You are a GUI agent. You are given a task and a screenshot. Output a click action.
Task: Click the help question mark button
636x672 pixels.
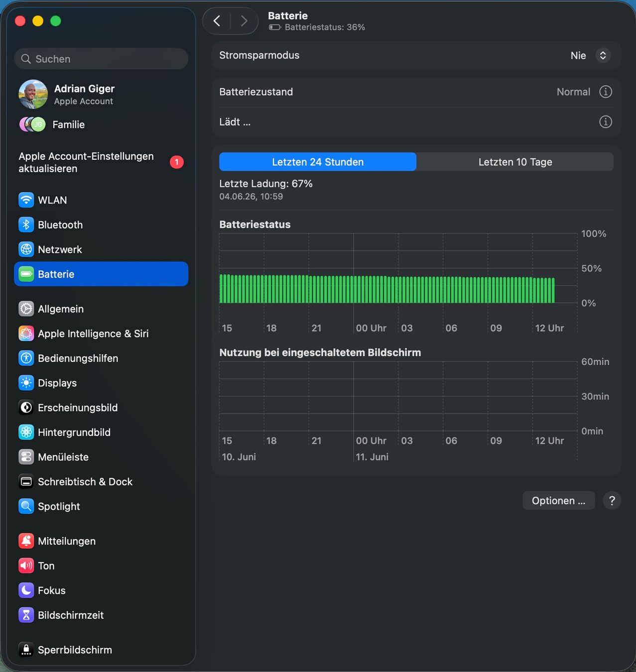612,501
